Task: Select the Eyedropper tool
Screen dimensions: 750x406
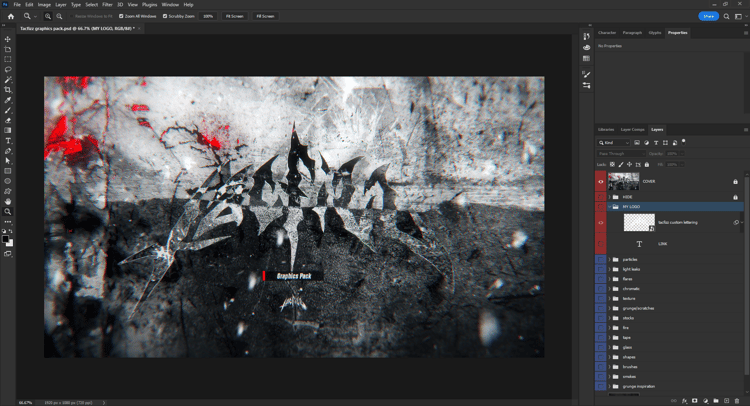Action: point(8,100)
